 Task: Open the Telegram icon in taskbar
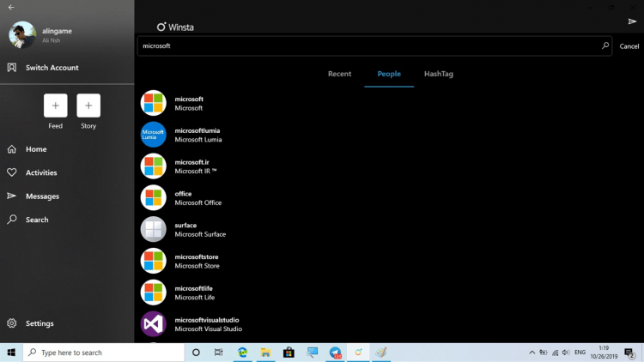(x=335, y=353)
